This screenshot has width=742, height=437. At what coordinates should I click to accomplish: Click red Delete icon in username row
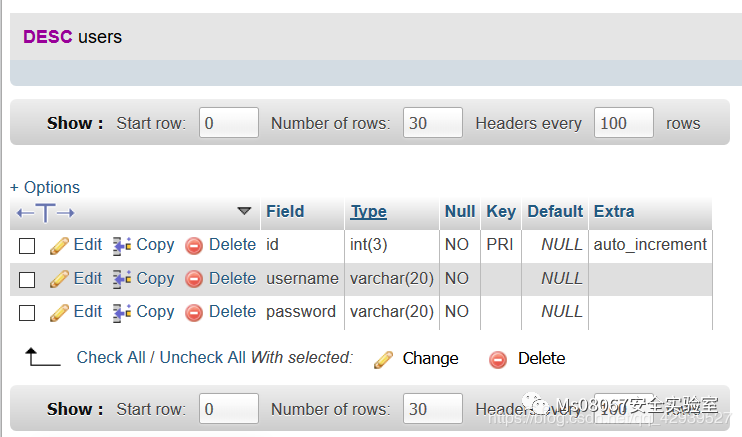click(194, 279)
